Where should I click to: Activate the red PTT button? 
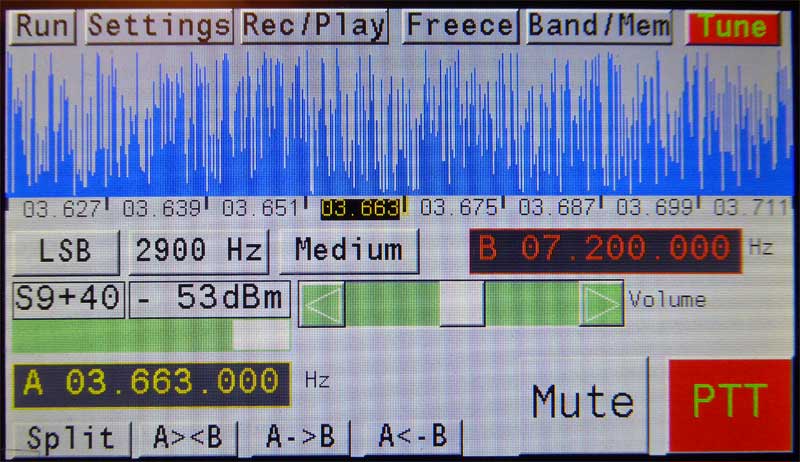(x=730, y=405)
